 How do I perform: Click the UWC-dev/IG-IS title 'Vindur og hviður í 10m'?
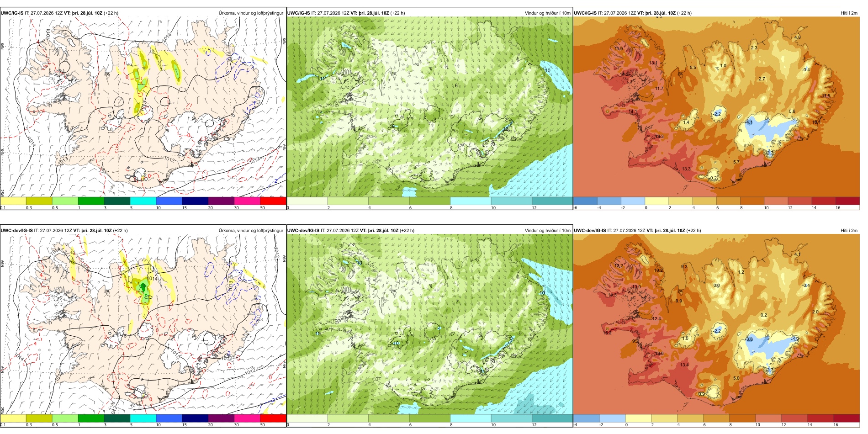pyautogui.click(x=548, y=231)
